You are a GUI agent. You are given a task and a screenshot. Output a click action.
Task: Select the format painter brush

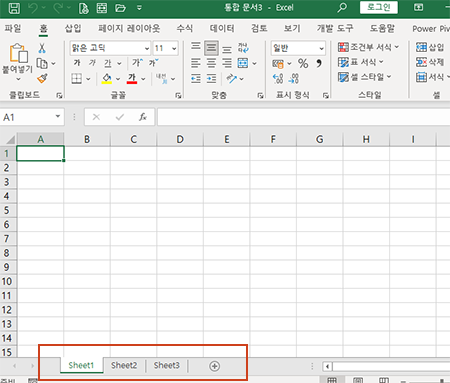tap(42, 79)
